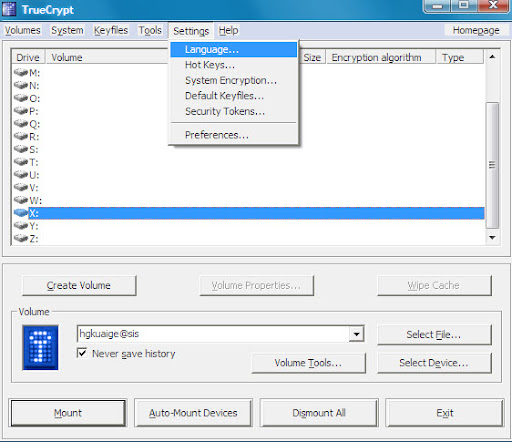This screenshot has width=512, height=442.
Task: Click the Select File... button
Action: coord(434,334)
